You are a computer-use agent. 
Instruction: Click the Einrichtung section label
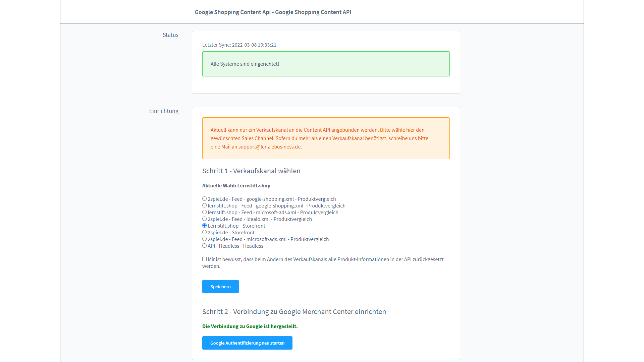coord(164,111)
